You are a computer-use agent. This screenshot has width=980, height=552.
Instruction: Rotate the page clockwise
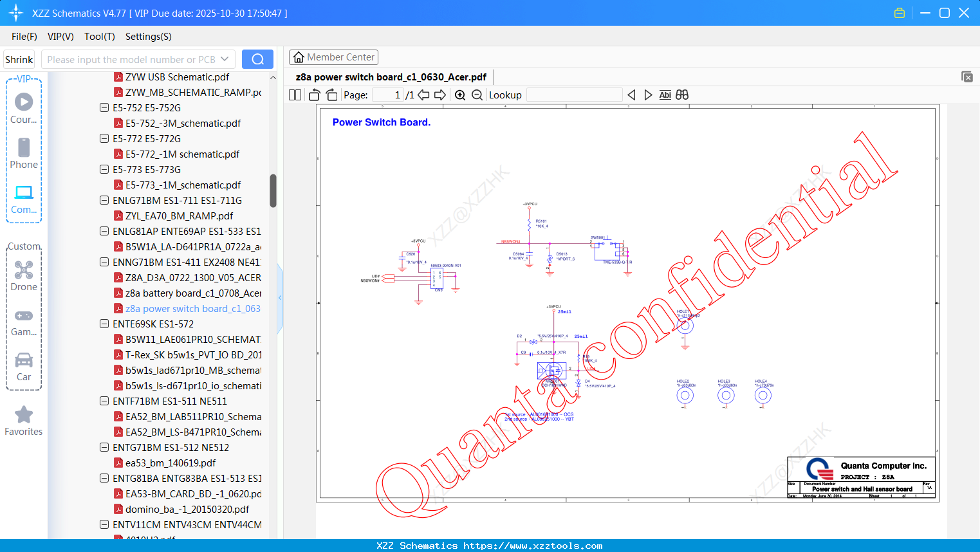click(x=331, y=95)
